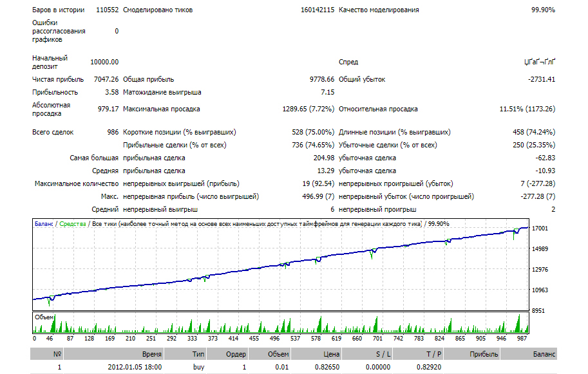Screen dimensions: 588x374
Task: Select average consecutive wins value 6
Action: click(332, 209)
